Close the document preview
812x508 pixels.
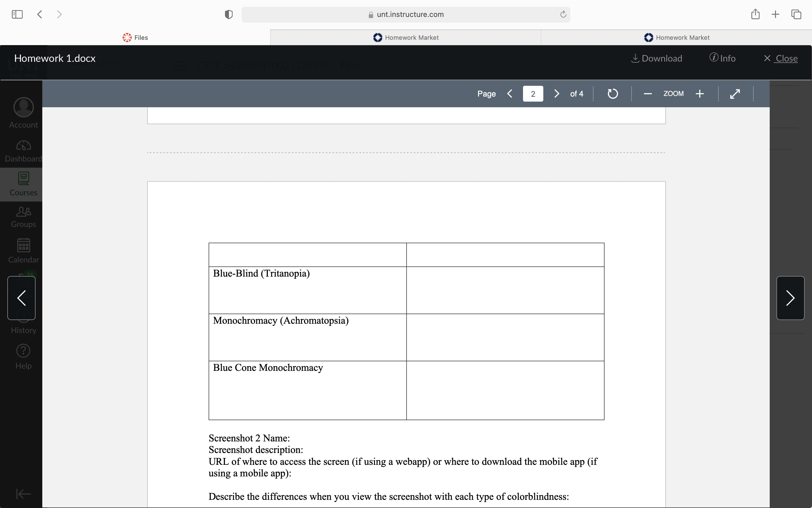(x=780, y=58)
